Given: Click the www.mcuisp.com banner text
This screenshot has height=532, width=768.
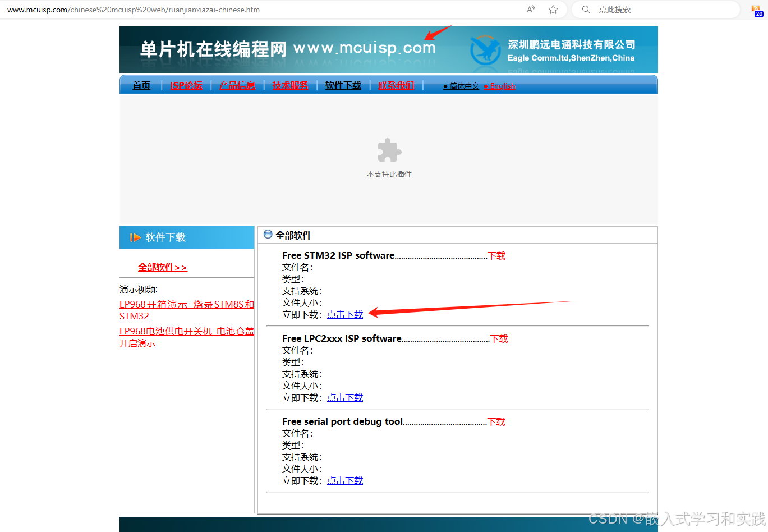Looking at the screenshot, I should pos(365,48).
